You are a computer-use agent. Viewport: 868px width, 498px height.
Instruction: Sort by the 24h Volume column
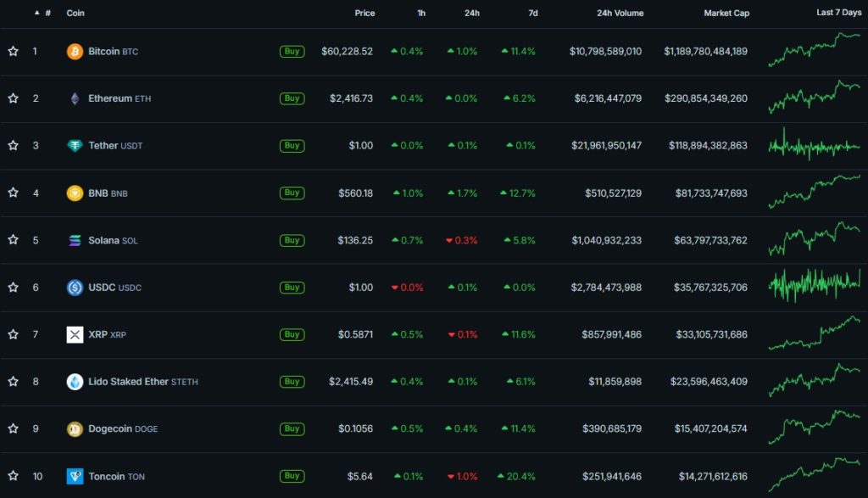620,13
